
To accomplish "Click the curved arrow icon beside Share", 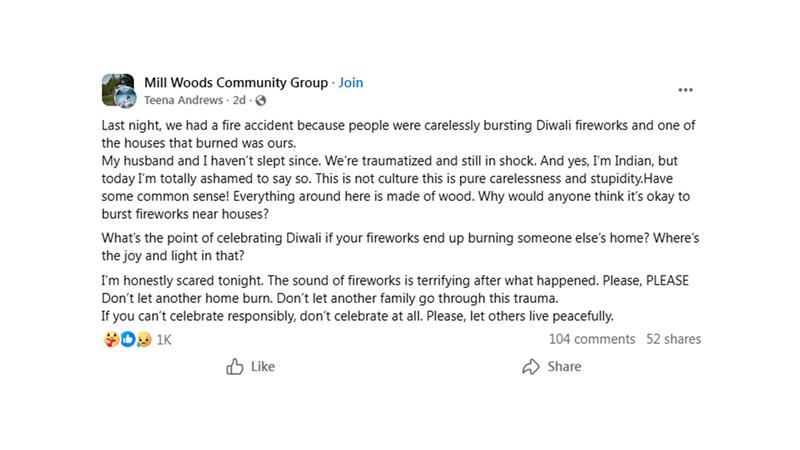I will (x=531, y=367).
